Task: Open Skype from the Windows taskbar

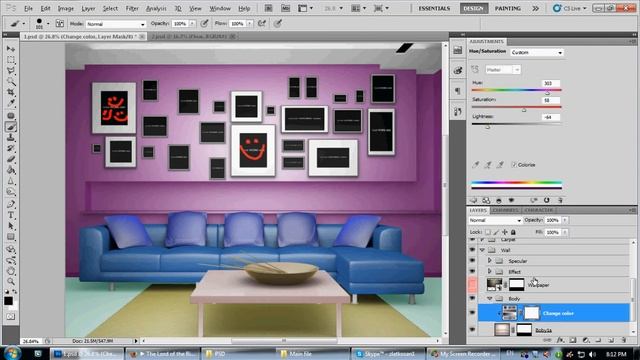Action: [387, 353]
